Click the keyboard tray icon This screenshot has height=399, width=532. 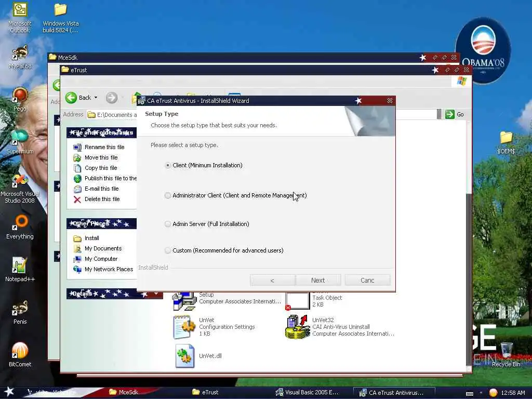(470, 393)
